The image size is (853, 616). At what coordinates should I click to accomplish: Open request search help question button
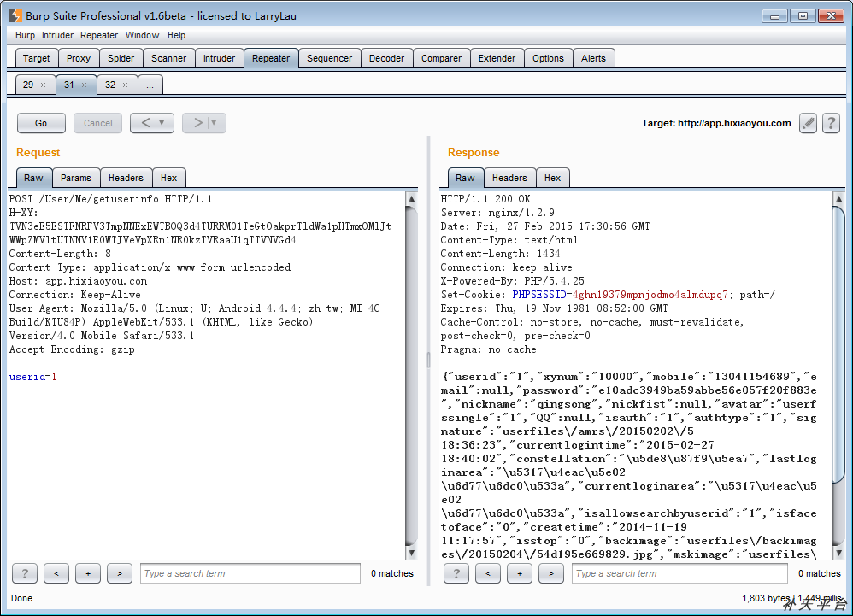(x=25, y=573)
